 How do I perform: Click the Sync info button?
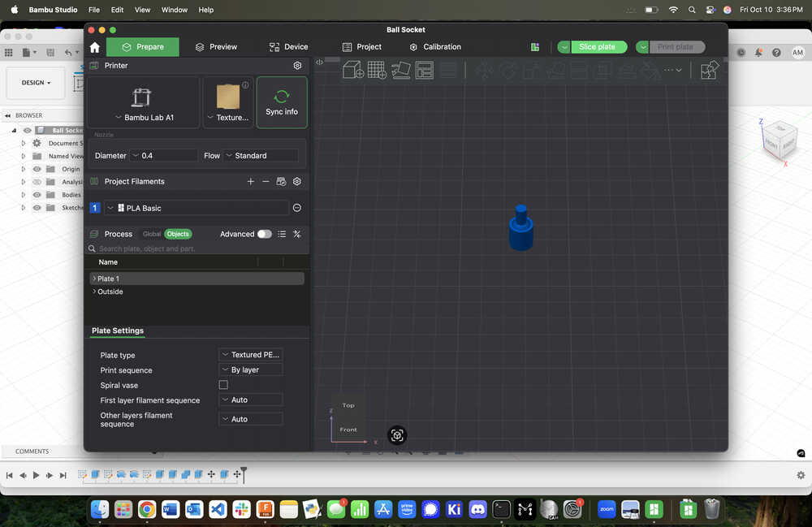point(282,102)
